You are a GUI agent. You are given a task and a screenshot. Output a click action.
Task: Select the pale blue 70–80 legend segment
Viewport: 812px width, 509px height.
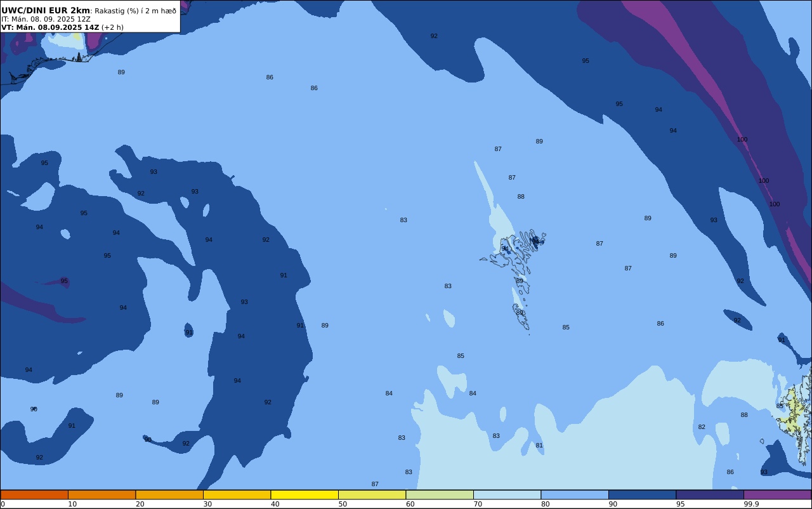click(507, 494)
